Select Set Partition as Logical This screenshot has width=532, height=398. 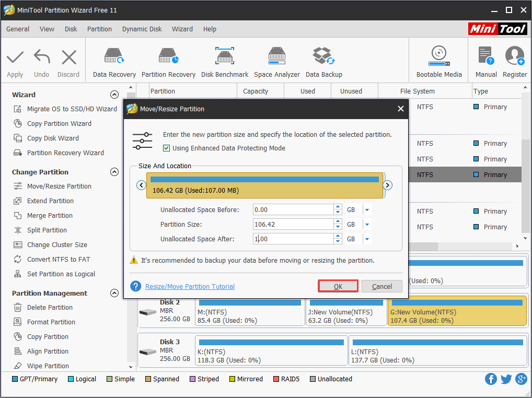tap(54, 274)
